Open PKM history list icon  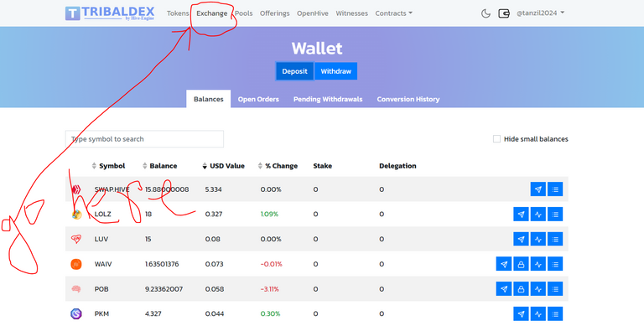click(555, 314)
